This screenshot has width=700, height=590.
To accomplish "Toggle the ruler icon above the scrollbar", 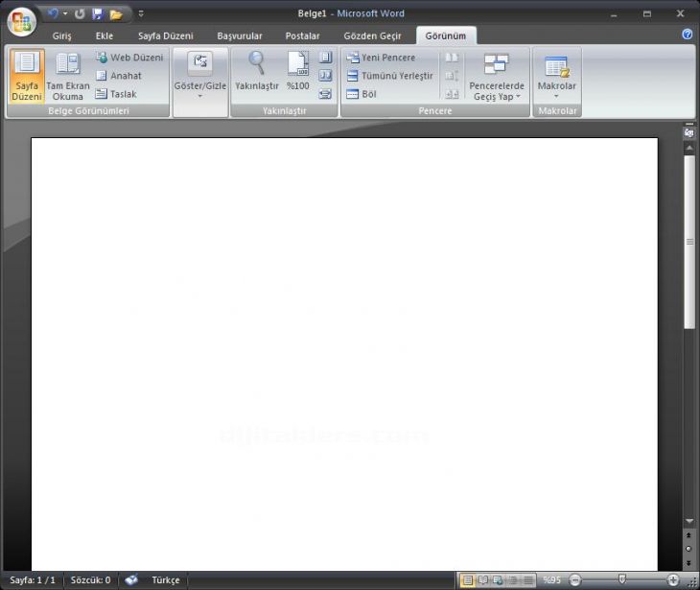I will click(x=689, y=132).
